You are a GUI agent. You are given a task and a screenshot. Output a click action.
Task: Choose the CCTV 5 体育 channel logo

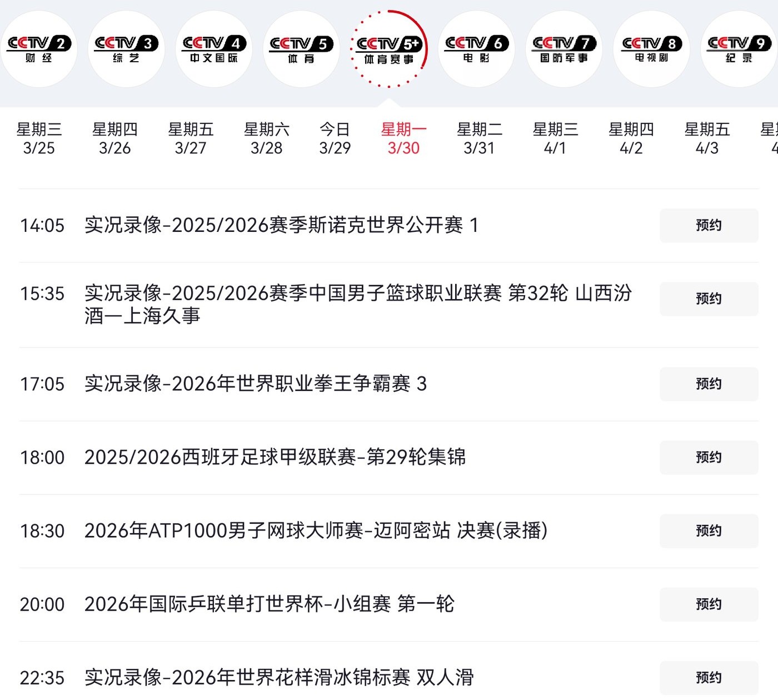click(301, 49)
